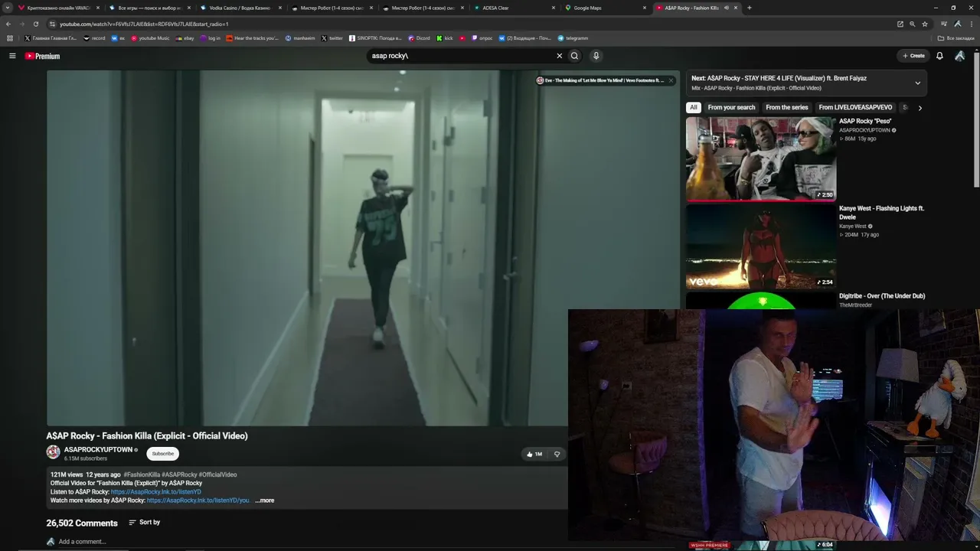Open YouTube account avatar menu
Screen dimensions: 980x551
coord(960,56)
